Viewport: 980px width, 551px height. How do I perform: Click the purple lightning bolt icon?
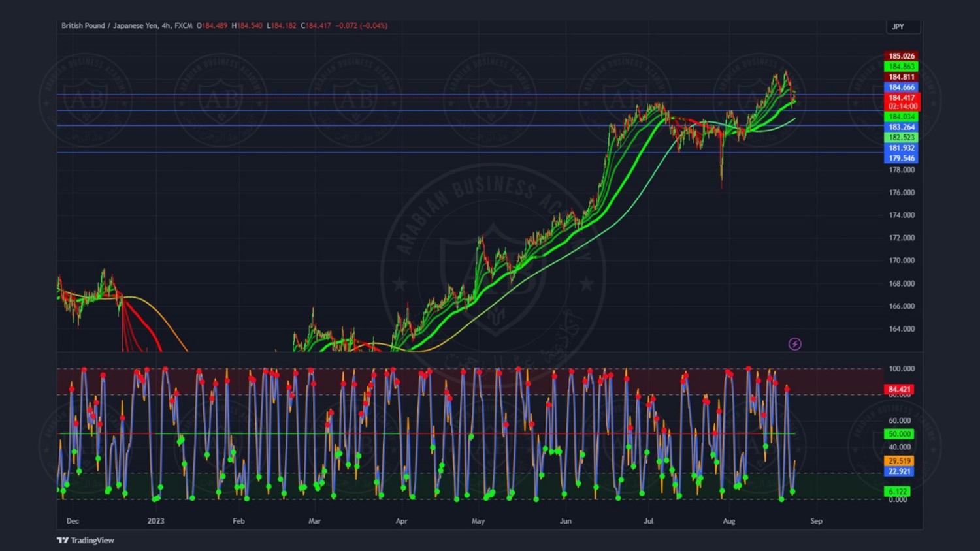tap(794, 344)
